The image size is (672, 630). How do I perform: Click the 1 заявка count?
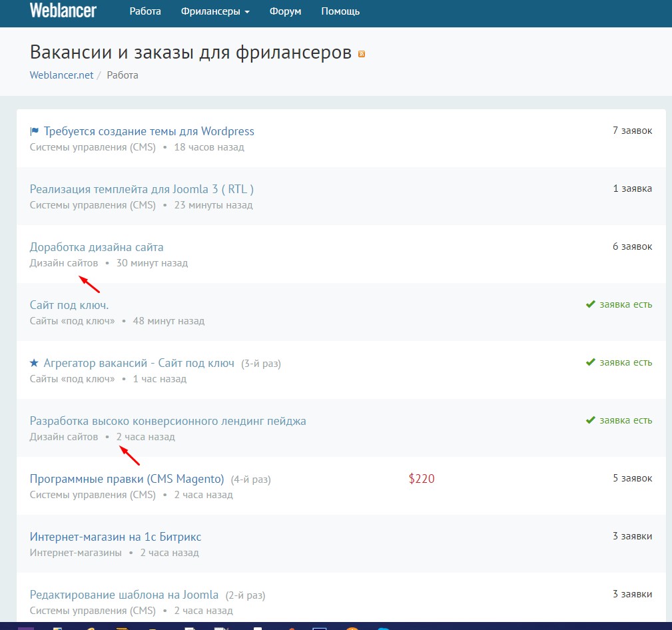[632, 188]
